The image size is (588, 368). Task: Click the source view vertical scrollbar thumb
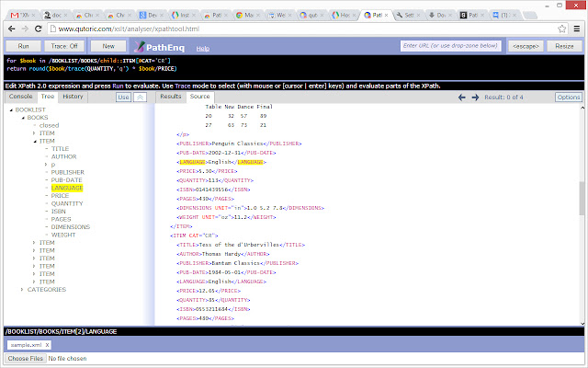point(582,199)
